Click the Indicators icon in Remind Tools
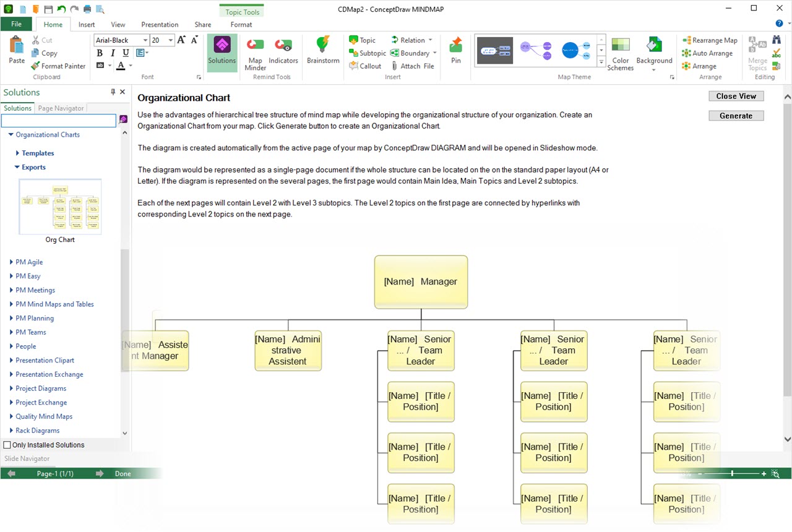The image size is (792, 532). (283, 46)
